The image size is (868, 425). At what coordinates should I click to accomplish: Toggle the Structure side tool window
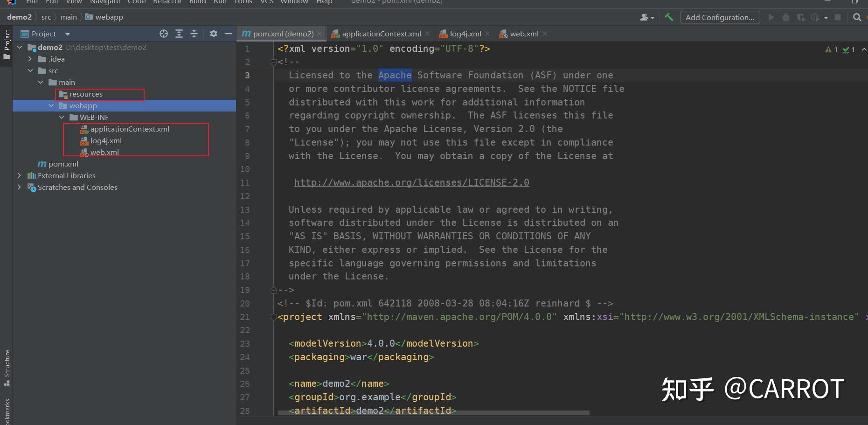point(7,368)
